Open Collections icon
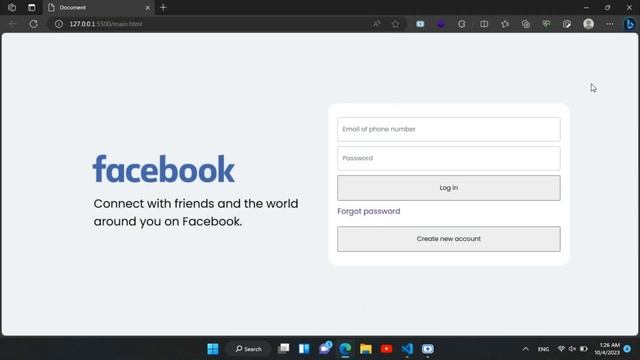This screenshot has height=360, width=640. [526, 24]
